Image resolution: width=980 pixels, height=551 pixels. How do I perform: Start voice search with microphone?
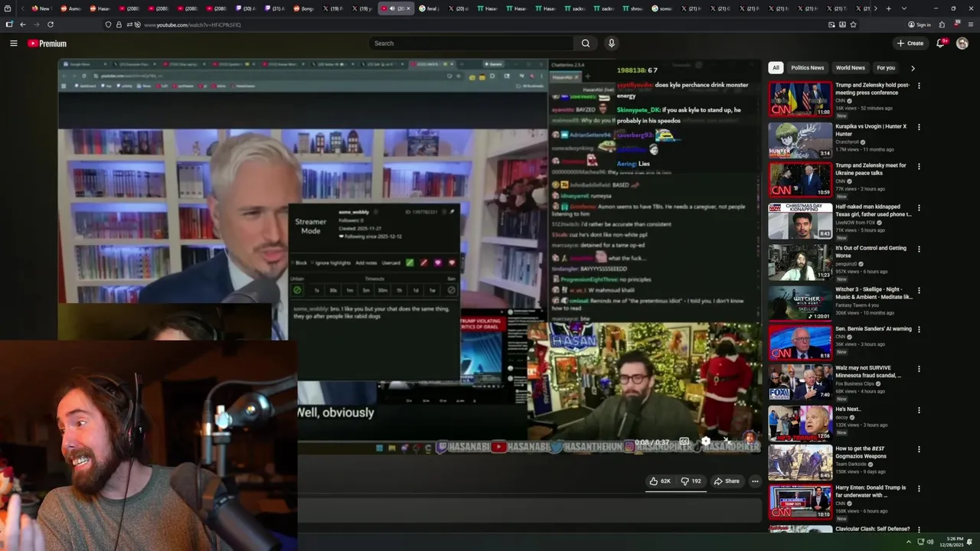click(611, 44)
